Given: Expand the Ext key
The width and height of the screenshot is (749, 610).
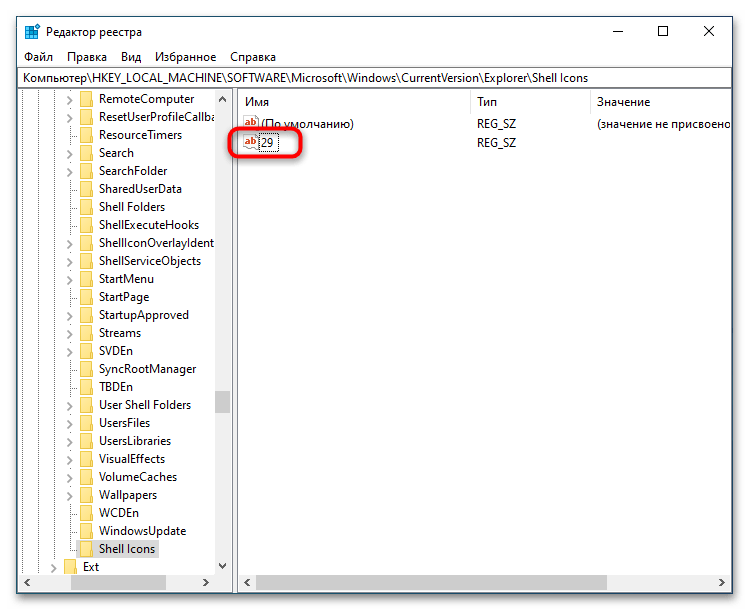Looking at the screenshot, I should [x=54, y=567].
